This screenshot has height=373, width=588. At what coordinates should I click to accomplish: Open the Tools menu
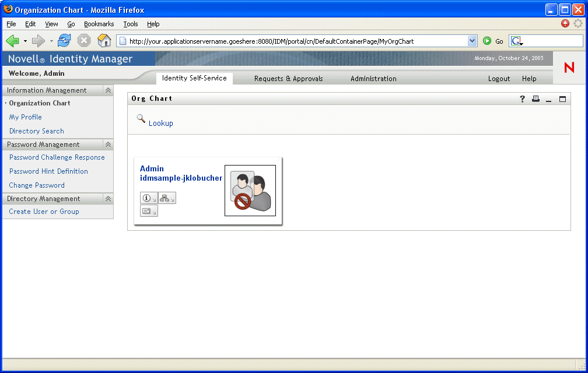click(131, 24)
